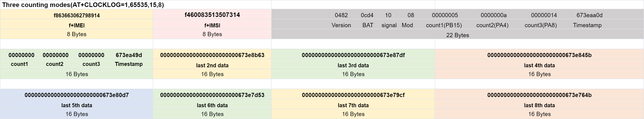Select the count2 label in green row
This screenshot has height=119, width=644.
pos(54,64)
